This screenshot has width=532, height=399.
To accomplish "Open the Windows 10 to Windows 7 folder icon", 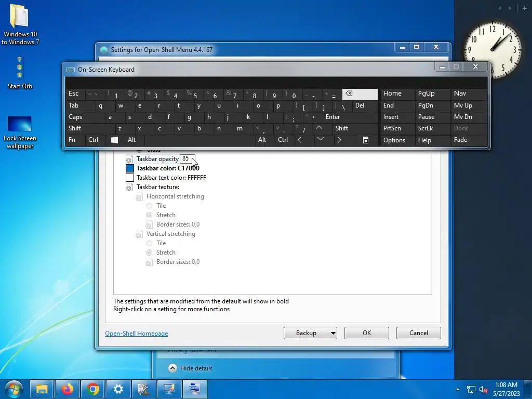I will coord(20,24).
